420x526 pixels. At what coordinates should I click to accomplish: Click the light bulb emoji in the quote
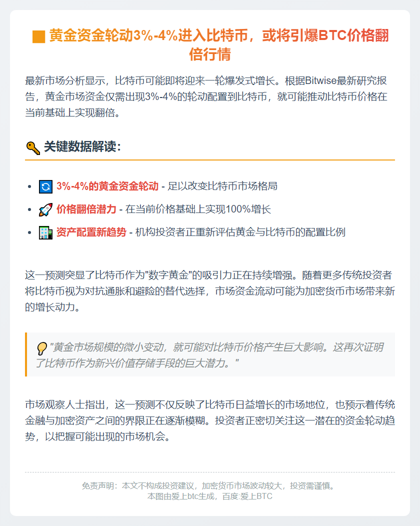click(42, 348)
